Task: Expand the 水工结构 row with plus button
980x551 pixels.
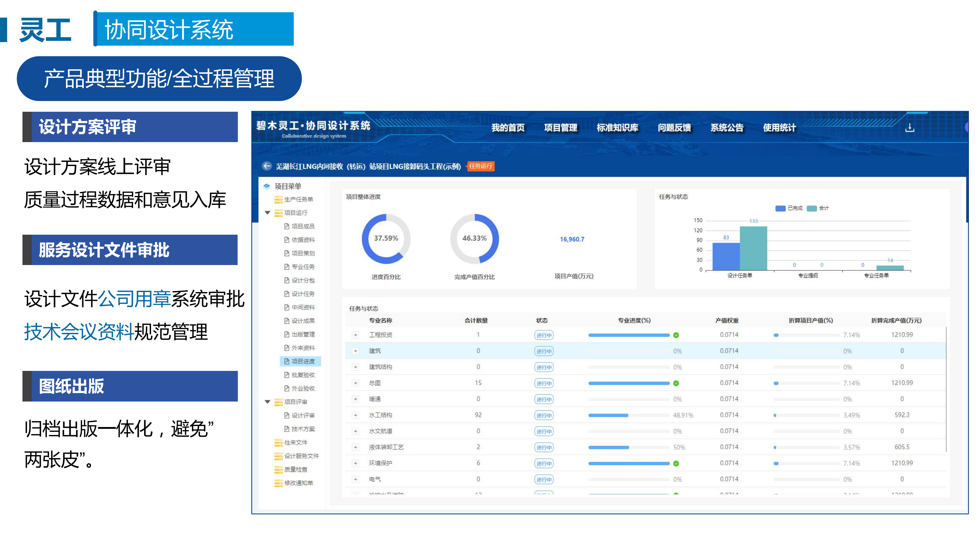Action: pos(355,415)
